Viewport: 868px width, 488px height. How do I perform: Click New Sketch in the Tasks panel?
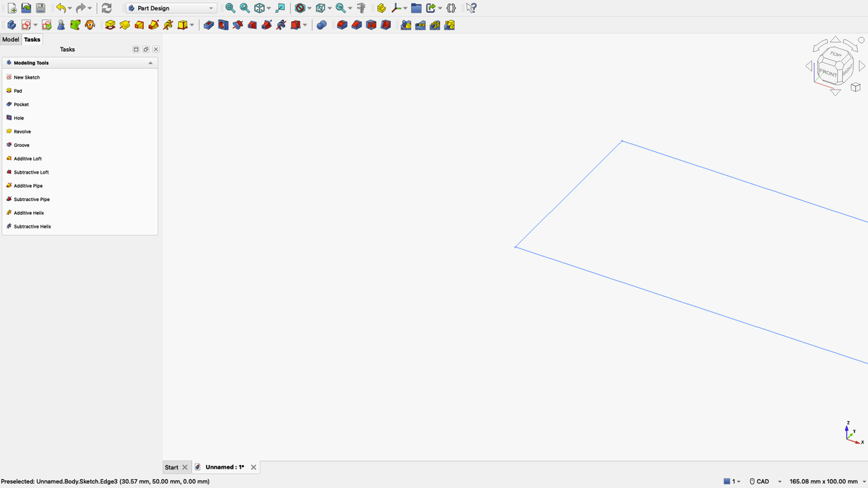pos(26,77)
